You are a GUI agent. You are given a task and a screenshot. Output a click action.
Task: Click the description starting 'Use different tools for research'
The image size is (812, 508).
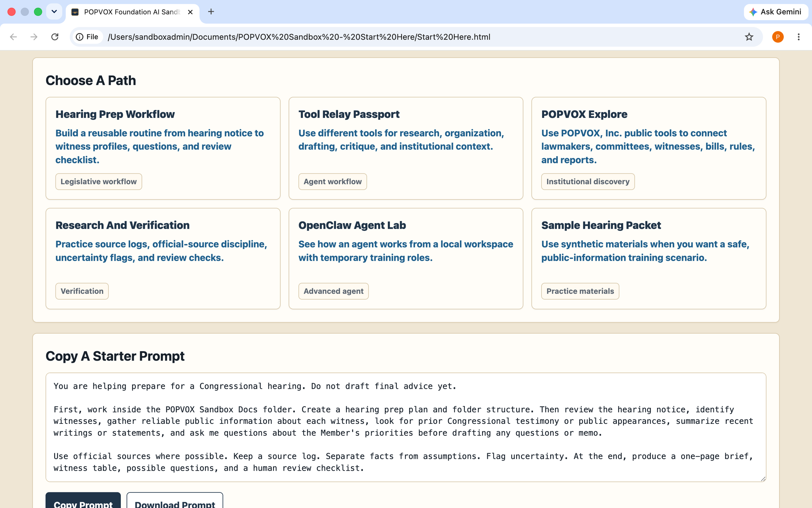point(401,140)
